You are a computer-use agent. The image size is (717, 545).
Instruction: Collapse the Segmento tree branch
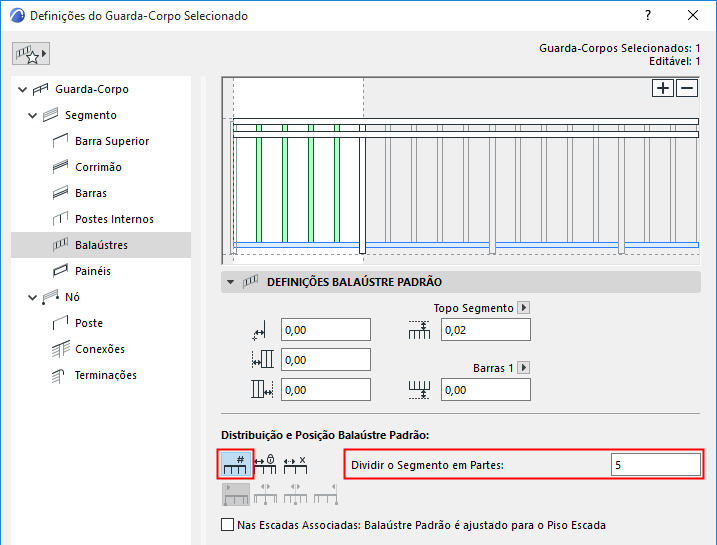coord(32,115)
